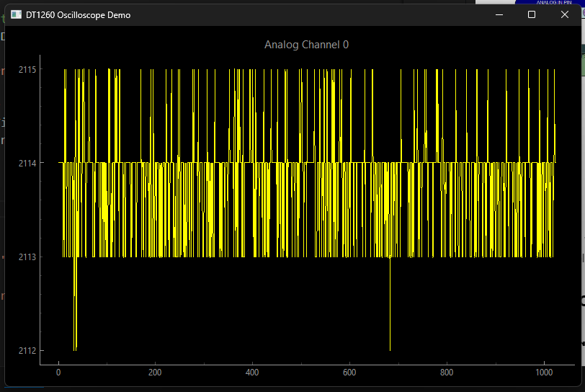Click the 1000 tick label on the x-axis

tap(544, 373)
